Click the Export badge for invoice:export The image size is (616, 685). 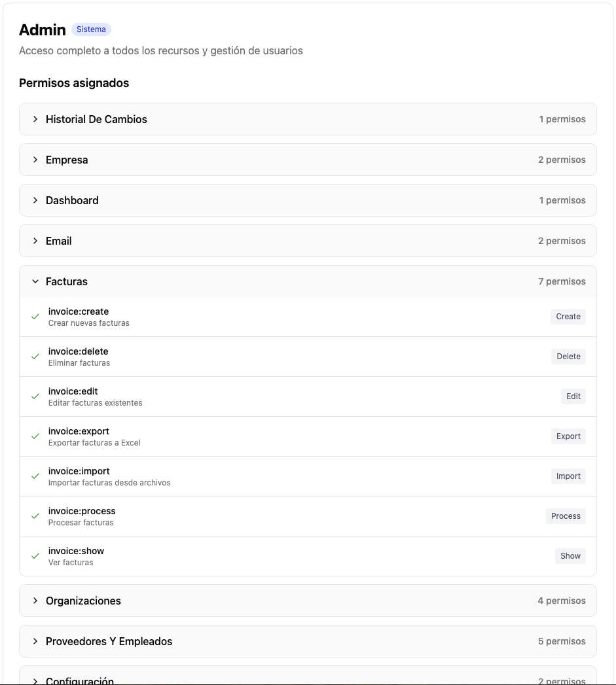[568, 436]
